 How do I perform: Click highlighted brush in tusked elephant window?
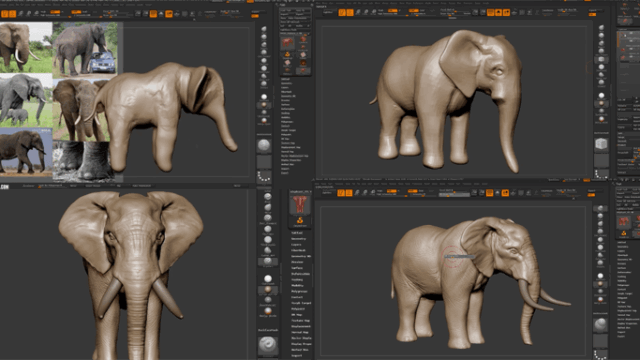[600, 208]
